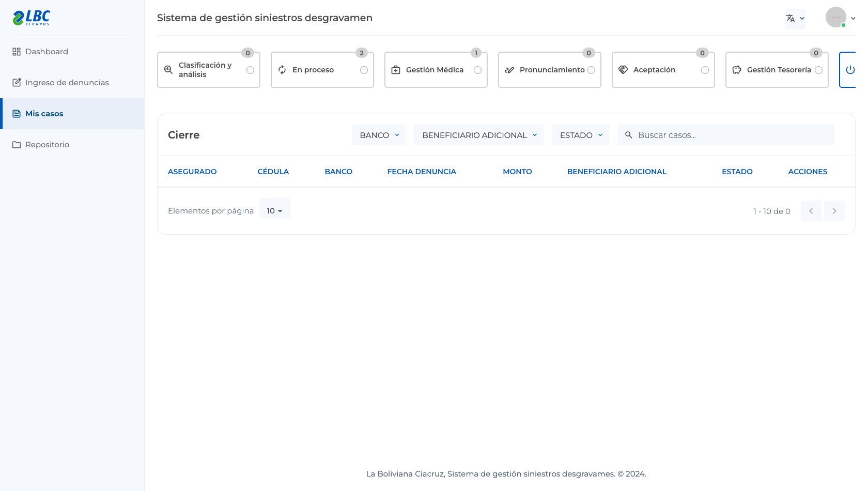
Task: Select the Clasificación y análisis radio button
Action: pyautogui.click(x=250, y=70)
